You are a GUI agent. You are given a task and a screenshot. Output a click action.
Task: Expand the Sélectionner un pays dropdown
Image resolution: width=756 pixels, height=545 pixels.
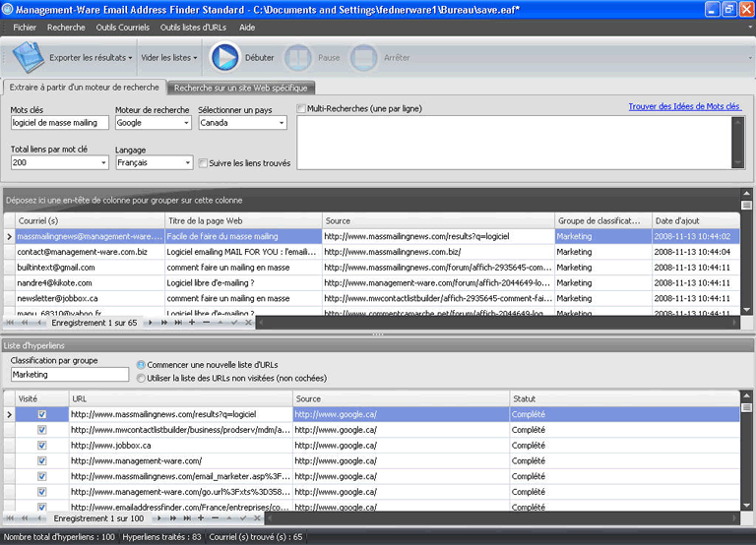coord(281,124)
